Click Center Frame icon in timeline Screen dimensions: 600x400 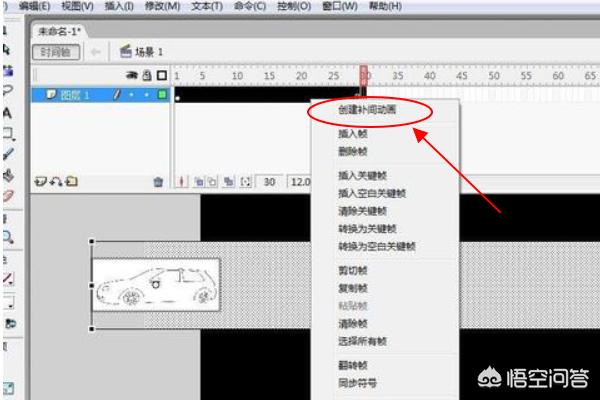(183, 183)
